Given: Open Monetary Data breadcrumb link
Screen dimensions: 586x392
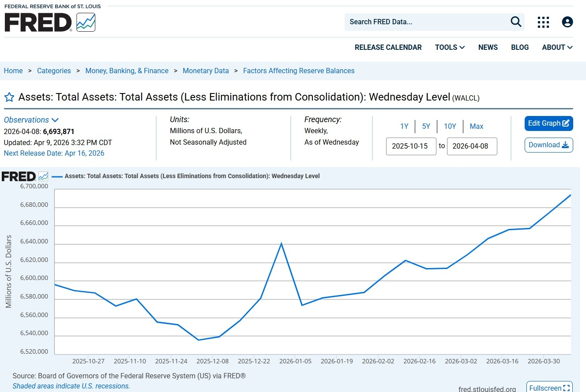Looking at the screenshot, I should pyautogui.click(x=206, y=71).
